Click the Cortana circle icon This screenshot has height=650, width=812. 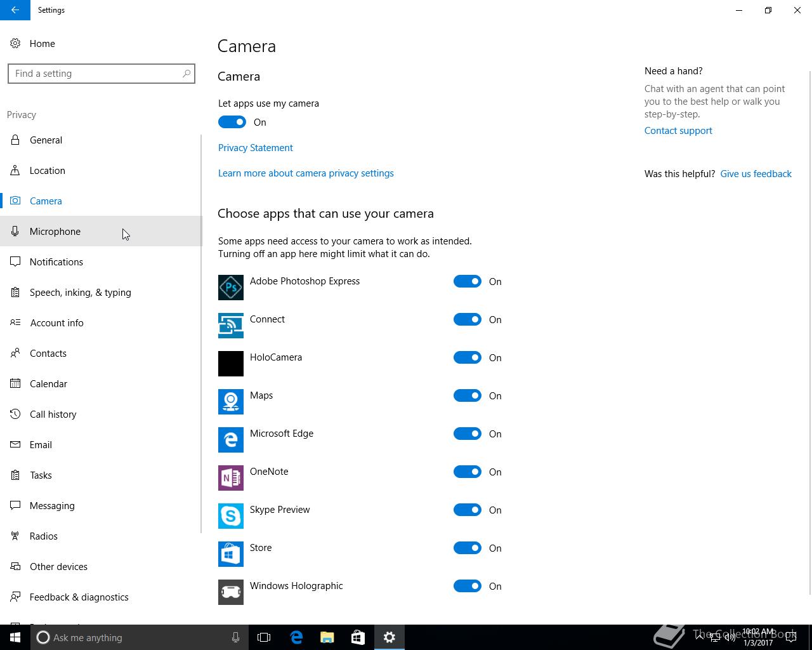(43, 637)
